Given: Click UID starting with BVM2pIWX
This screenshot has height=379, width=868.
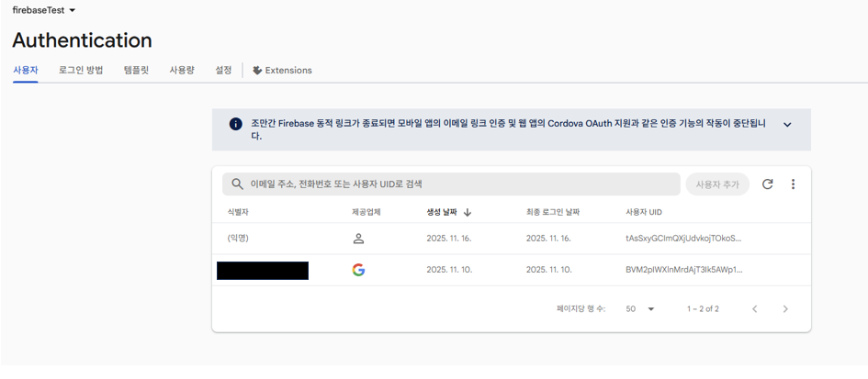Looking at the screenshot, I should (x=684, y=270).
